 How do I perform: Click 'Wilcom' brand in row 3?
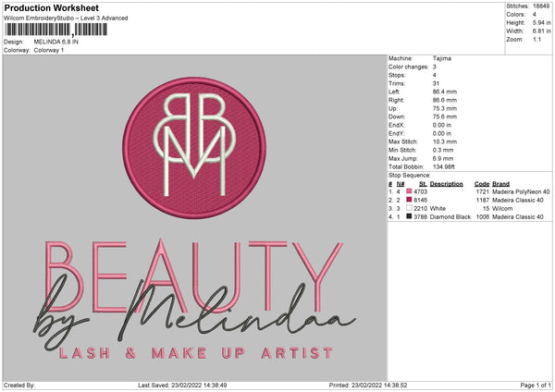coord(502,208)
